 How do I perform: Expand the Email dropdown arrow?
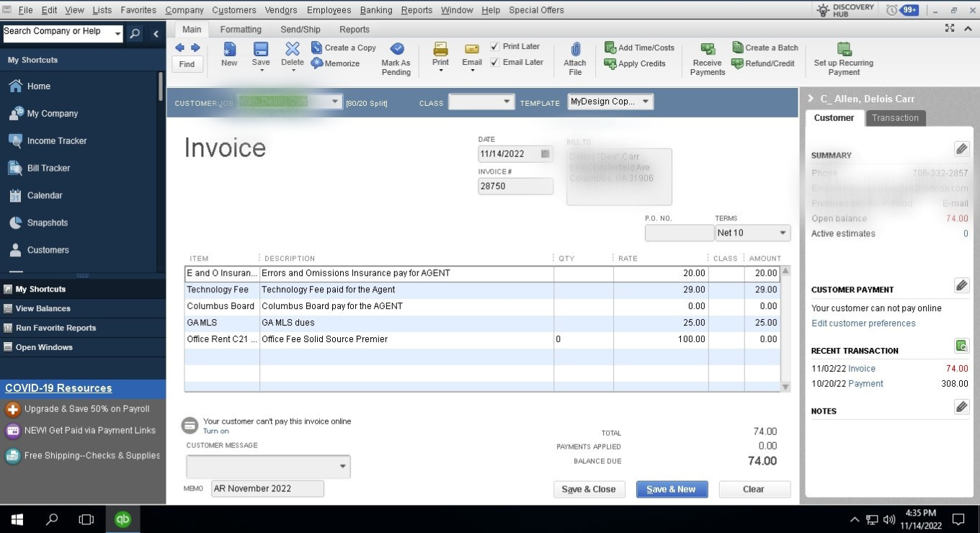(x=472, y=71)
